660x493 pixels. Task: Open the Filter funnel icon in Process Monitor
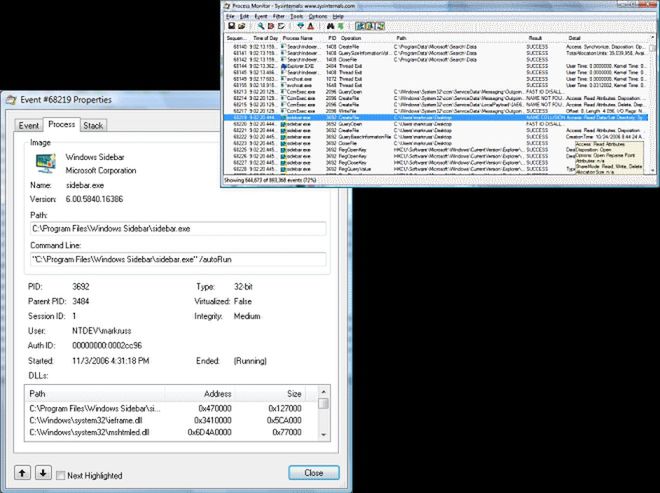[x=301, y=26]
